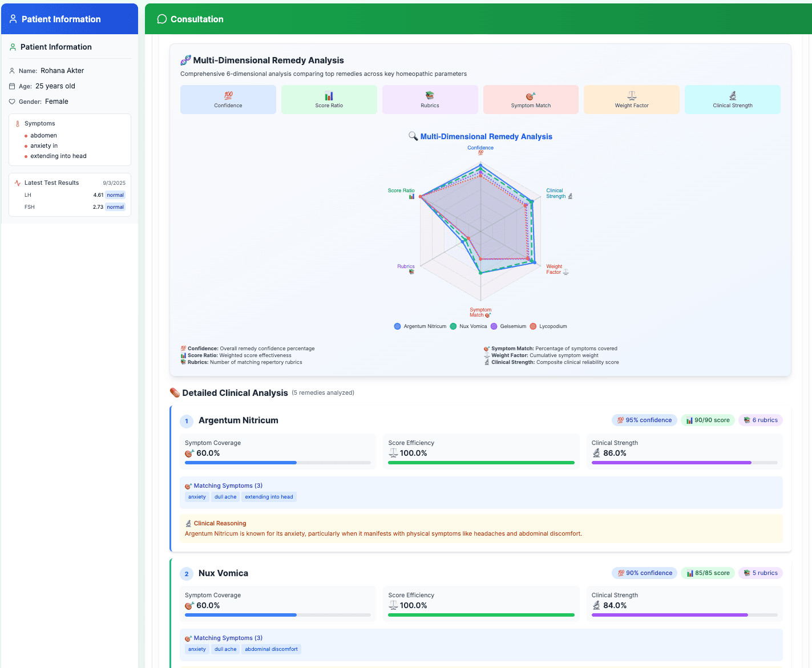The height and width of the screenshot is (668, 812).
Task: Click the Consultation chat bubble icon
Action: pos(162,19)
